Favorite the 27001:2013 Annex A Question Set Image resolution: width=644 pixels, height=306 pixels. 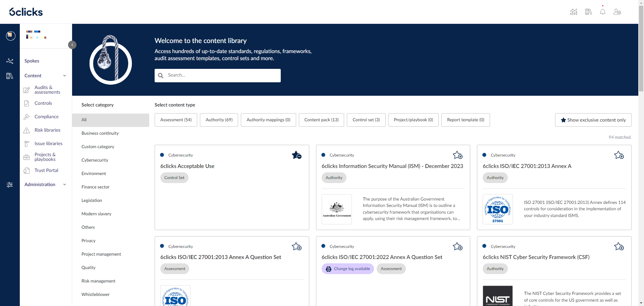[297, 247]
